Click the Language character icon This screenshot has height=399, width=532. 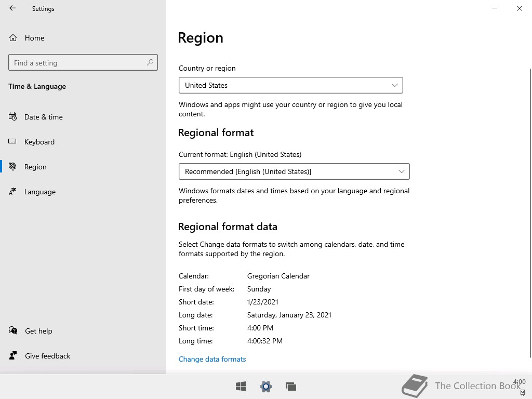pyautogui.click(x=12, y=191)
